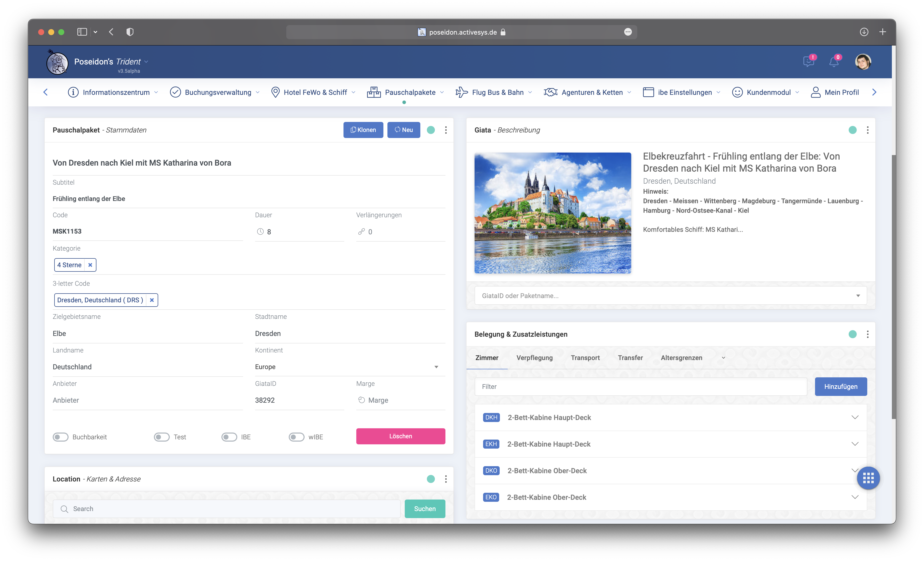Click the chat messages icon in header

coord(808,61)
